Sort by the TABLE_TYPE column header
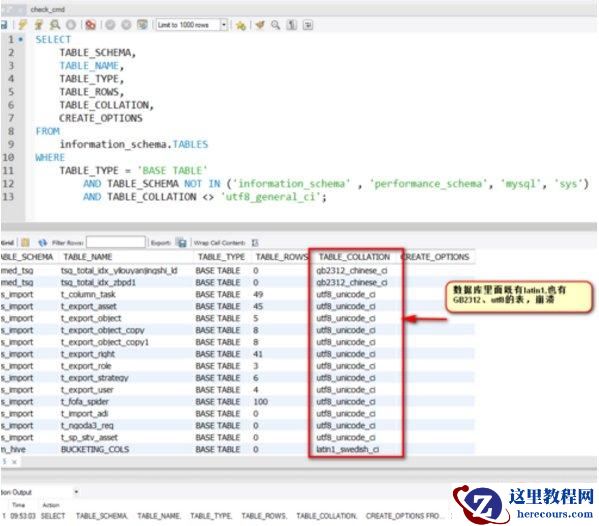Viewport: 599px width, 526px height. [221, 257]
